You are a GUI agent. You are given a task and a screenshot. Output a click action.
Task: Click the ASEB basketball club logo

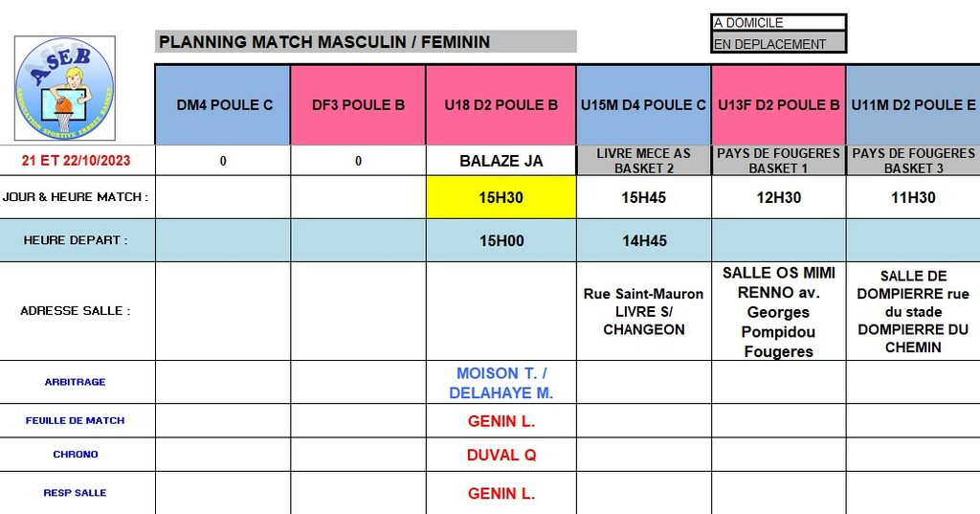point(64,89)
